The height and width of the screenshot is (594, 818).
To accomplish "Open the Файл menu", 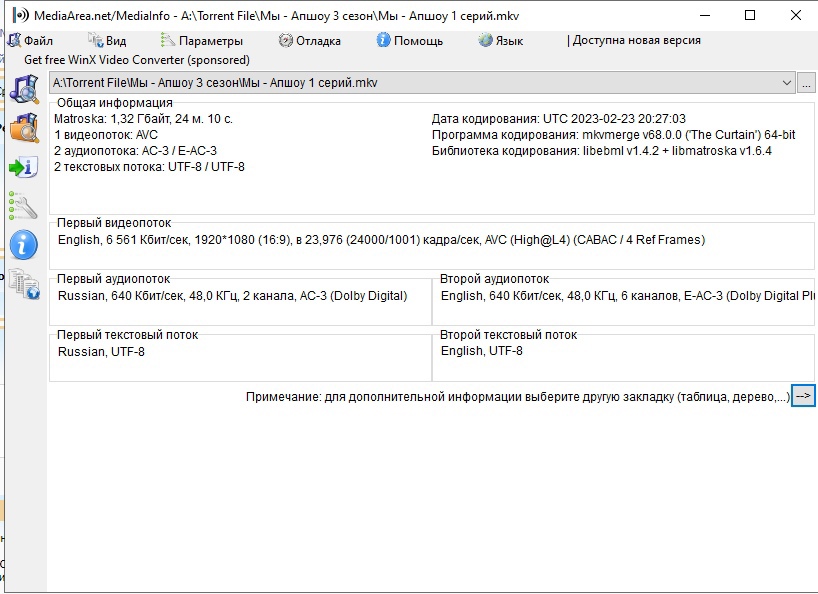I will click(x=31, y=41).
